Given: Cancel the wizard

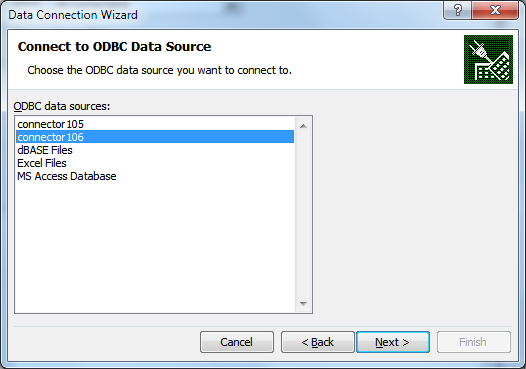Looking at the screenshot, I should pyautogui.click(x=237, y=342).
